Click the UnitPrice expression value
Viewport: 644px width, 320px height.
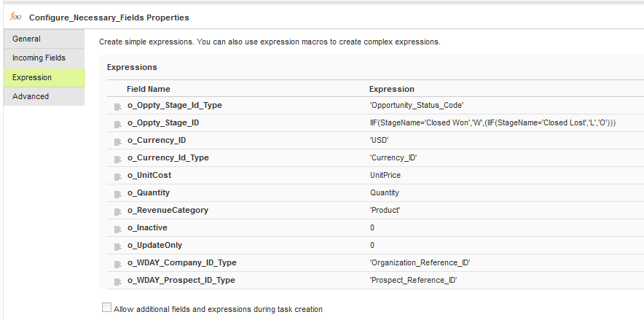click(x=385, y=175)
